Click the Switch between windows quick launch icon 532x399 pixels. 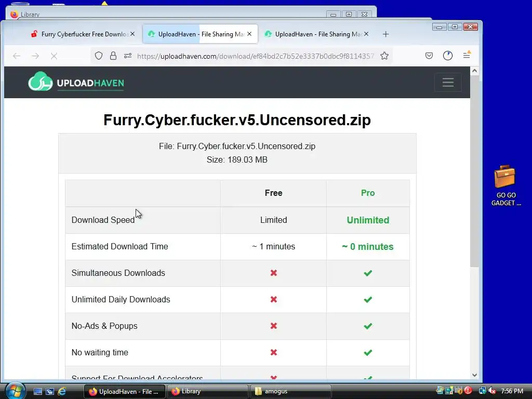tap(50, 391)
